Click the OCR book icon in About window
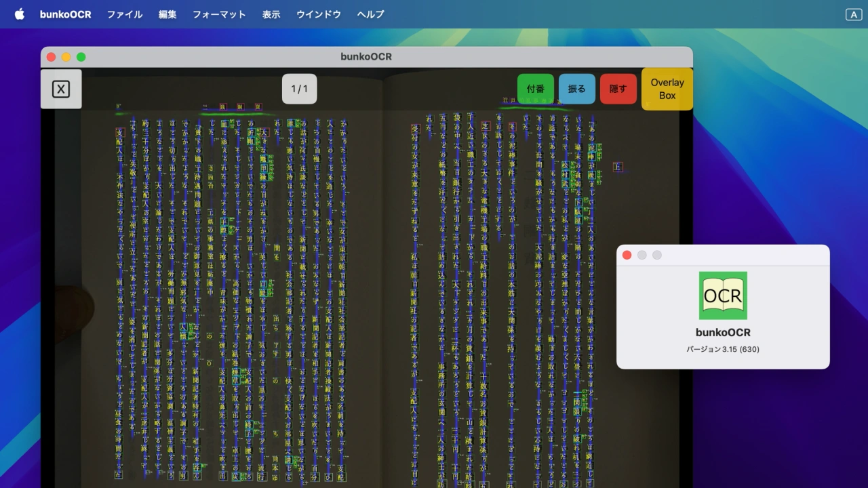 pos(723,296)
